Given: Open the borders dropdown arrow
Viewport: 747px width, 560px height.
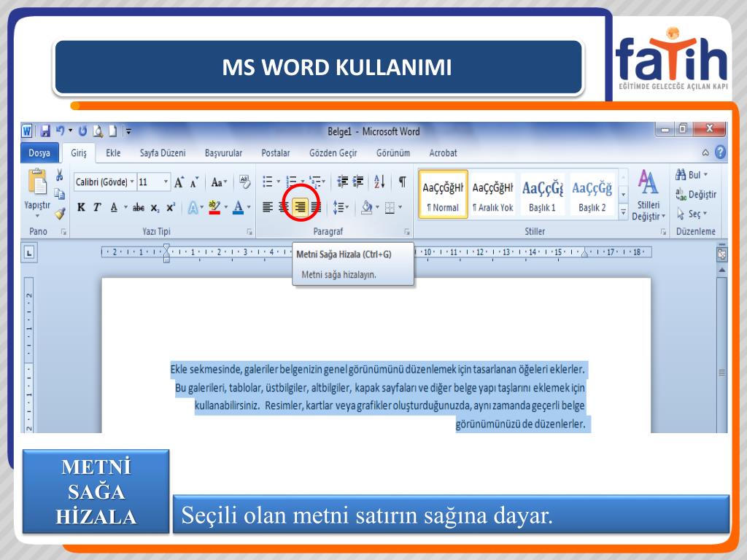Looking at the screenshot, I should 400,207.
